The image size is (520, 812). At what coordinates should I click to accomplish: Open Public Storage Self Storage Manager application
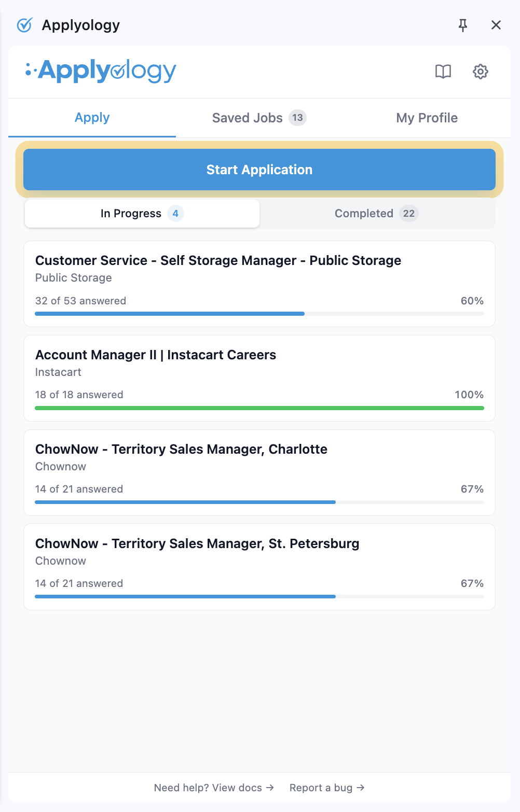tap(259, 284)
